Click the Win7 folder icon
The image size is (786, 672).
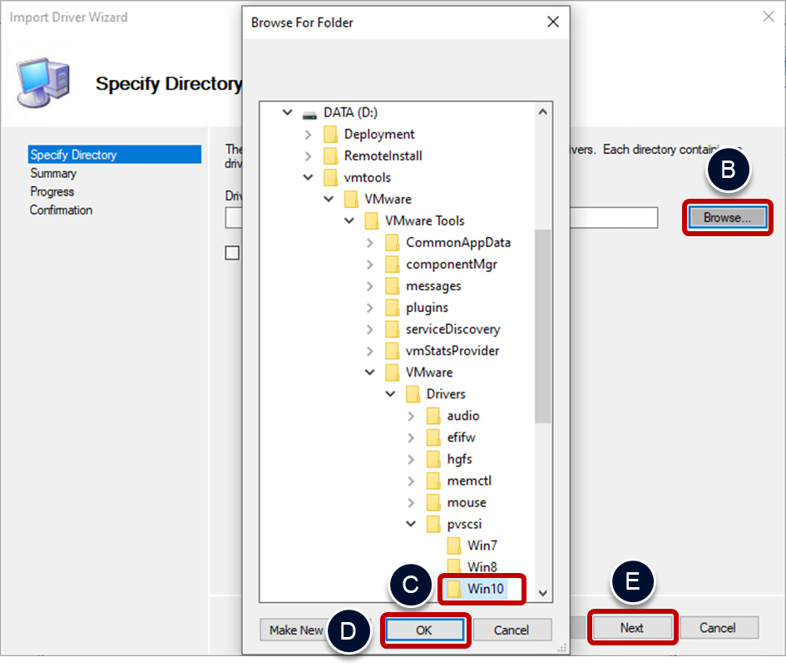453,546
